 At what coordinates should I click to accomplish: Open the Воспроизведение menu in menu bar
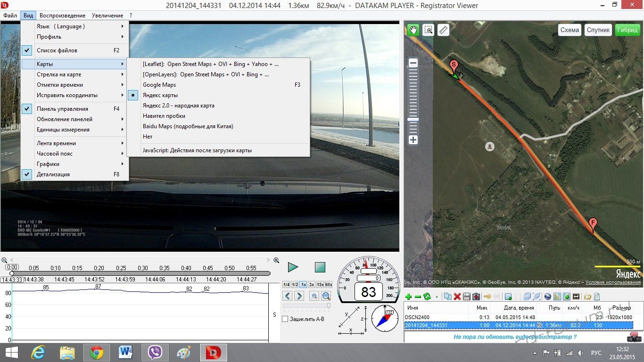click(x=62, y=16)
